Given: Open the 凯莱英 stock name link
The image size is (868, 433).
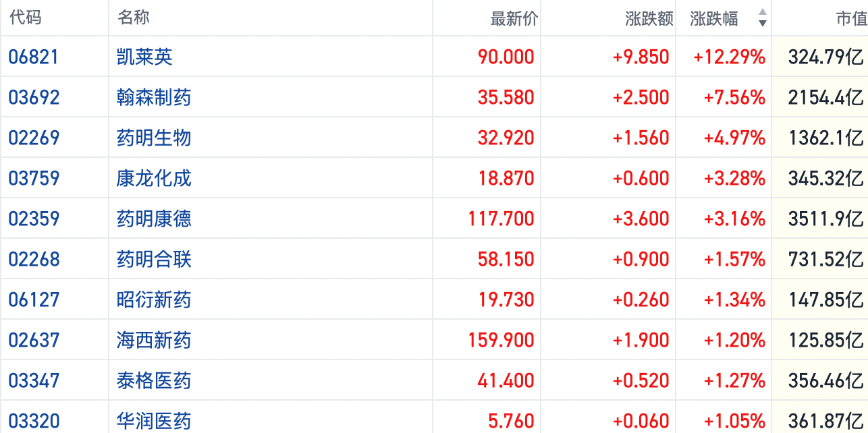Looking at the screenshot, I should (x=144, y=57).
